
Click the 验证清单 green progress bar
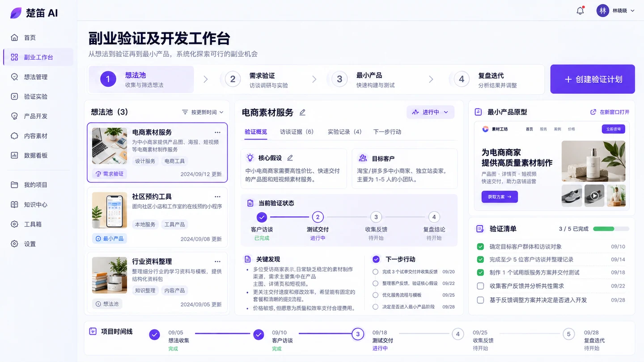click(x=611, y=229)
